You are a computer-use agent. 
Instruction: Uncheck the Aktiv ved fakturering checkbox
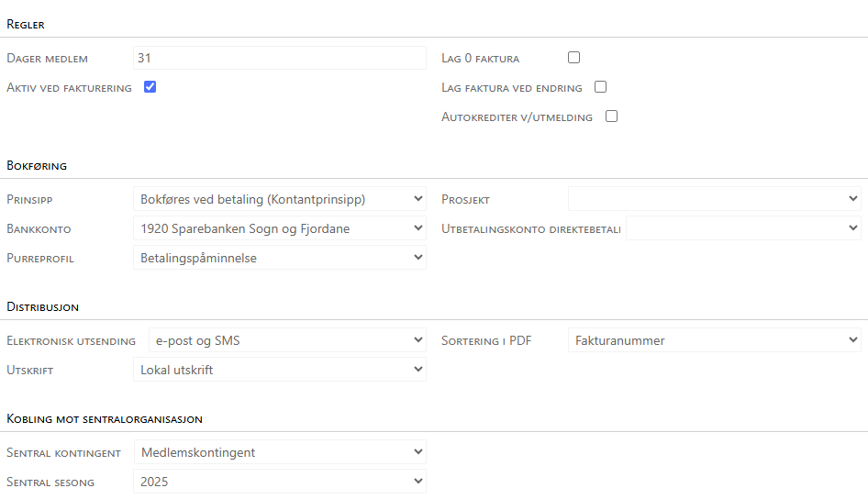coord(150,87)
